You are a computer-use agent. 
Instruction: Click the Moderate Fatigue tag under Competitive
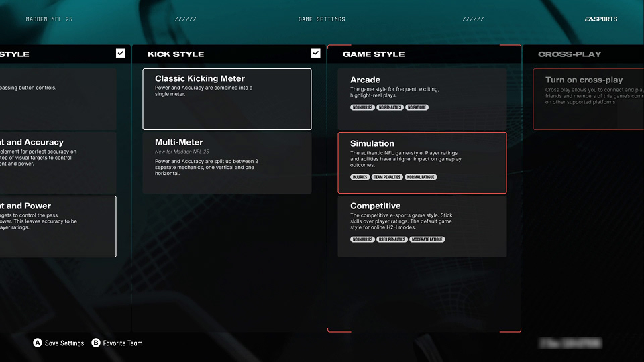[427, 239]
